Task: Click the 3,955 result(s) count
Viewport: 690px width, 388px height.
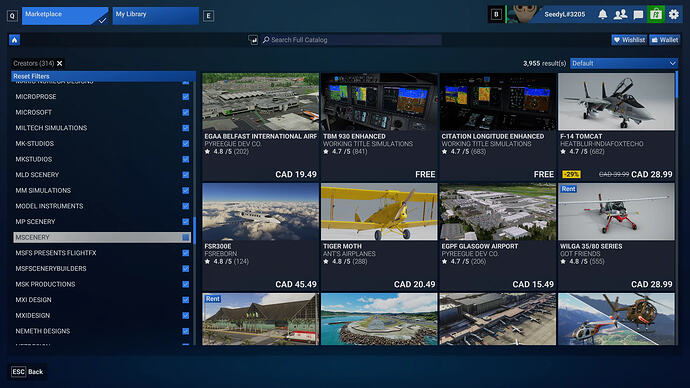Action: [544, 63]
